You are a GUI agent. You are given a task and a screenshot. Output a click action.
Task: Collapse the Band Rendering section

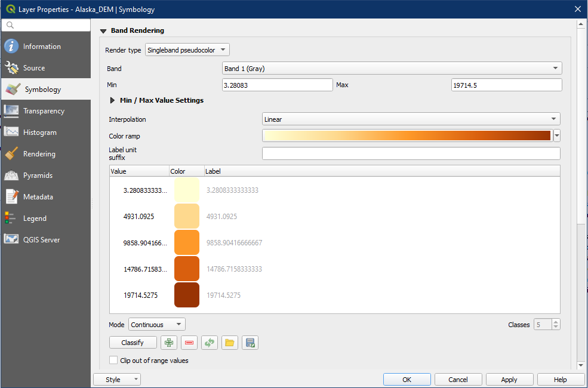[103, 31]
